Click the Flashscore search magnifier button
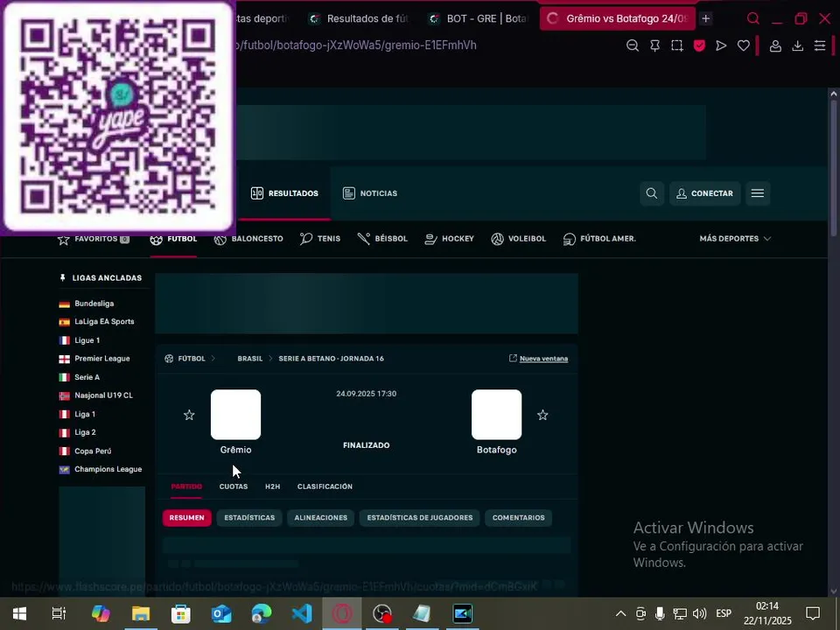Screen dimensions: 840x630 click(x=651, y=193)
